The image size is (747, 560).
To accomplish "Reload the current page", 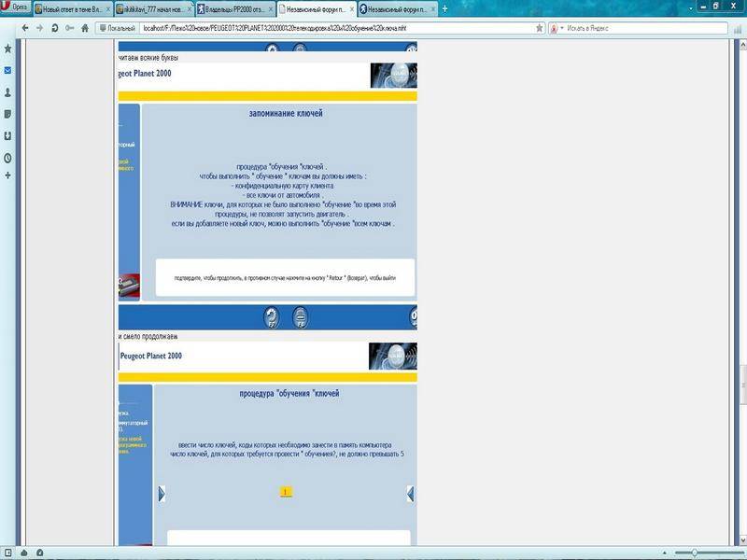I will coord(55,28).
